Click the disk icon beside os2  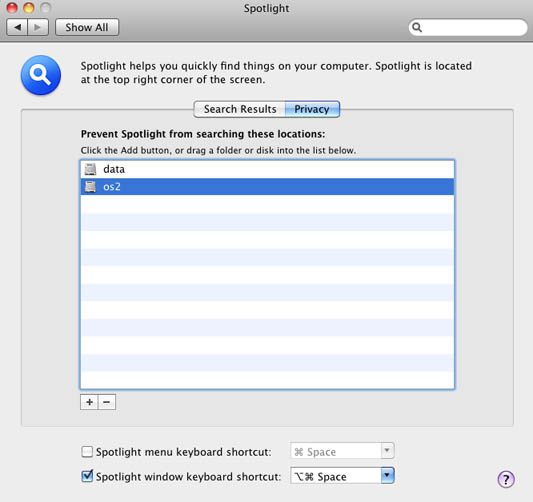point(90,187)
